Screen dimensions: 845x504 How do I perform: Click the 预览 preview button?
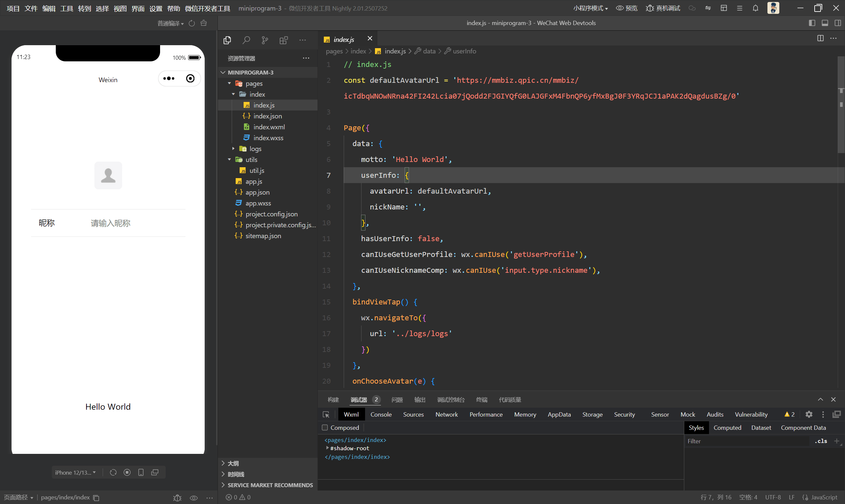point(627,8)
